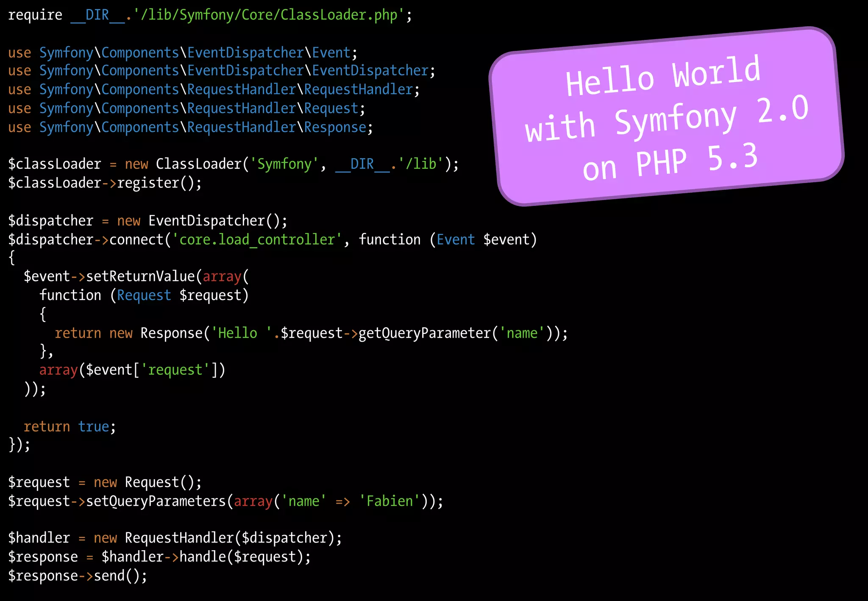The image size is (868, 601).
Task: Click the 'Hello World' title text
Action: tap(663, 76)
